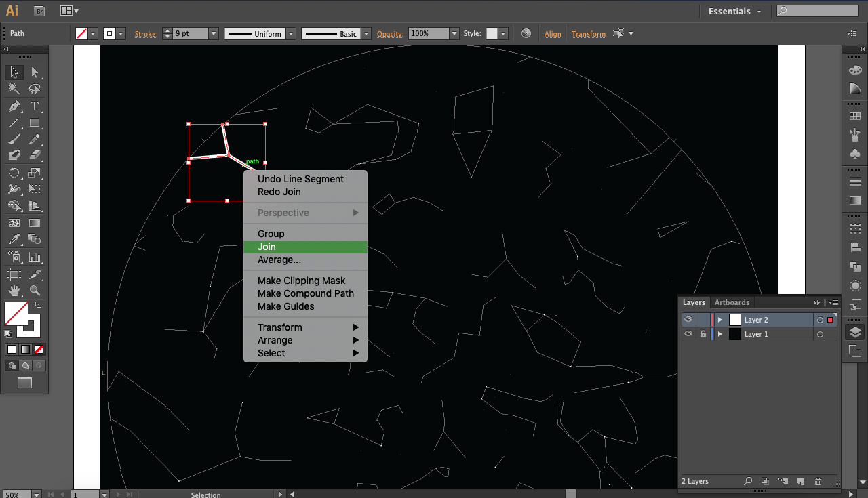Open the Brushes panel icon

pos(855,135)
